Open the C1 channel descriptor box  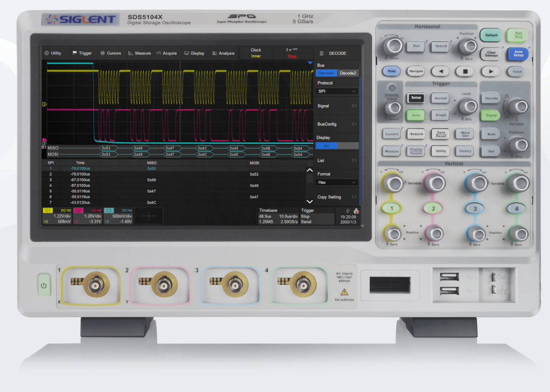click(x=57, y=216)
